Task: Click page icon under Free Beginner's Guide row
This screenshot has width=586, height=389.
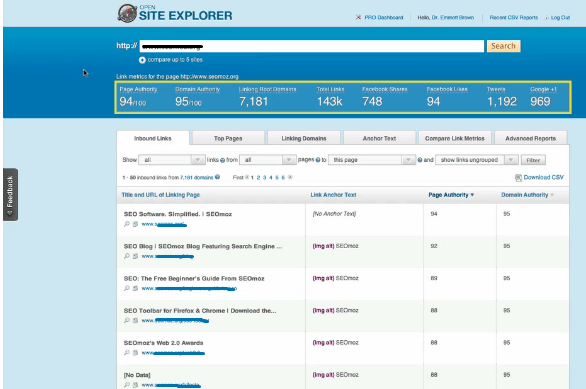Action: pyautogui.click(x=135, y=288)
